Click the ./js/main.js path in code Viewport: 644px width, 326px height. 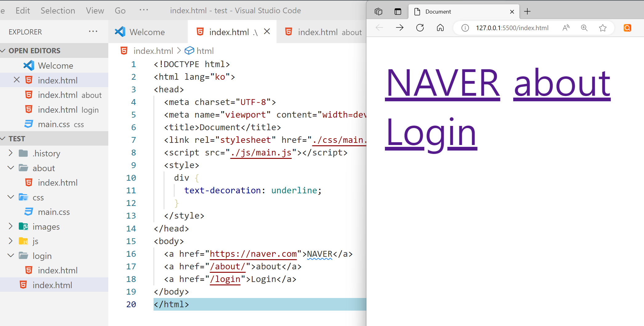coord(261,152)
